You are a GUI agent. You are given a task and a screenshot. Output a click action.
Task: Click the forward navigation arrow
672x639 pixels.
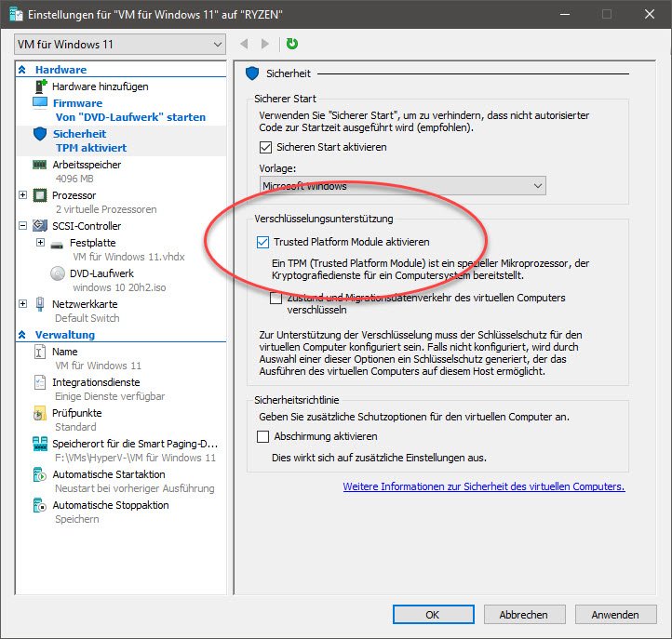[265, 44]
